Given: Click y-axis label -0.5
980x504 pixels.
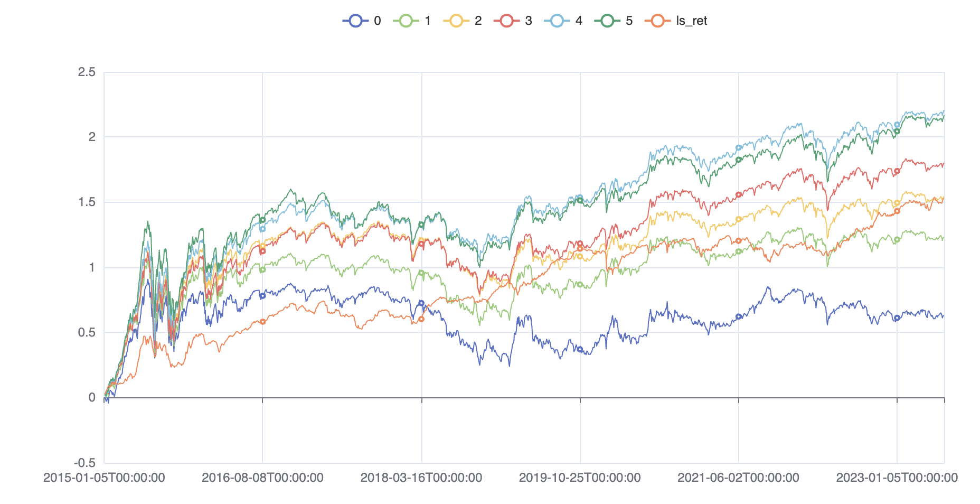Looking at the screenshot, I should coord(84,463).
